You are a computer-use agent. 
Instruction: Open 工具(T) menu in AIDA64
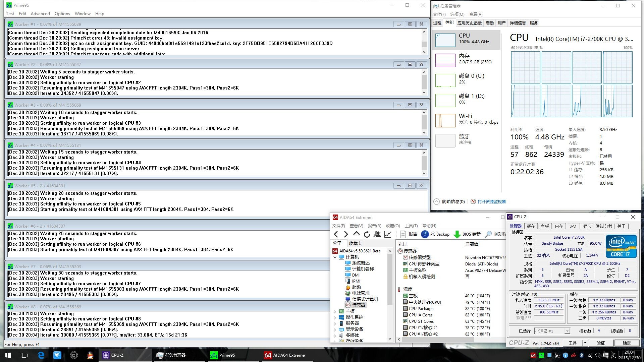[411, 226]
